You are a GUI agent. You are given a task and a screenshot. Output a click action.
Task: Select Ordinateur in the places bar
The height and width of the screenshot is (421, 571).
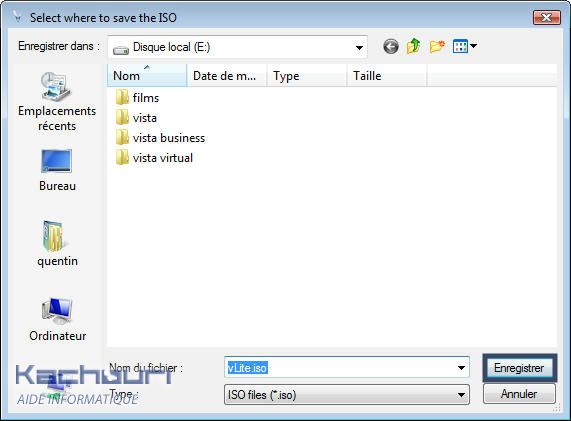58,319
